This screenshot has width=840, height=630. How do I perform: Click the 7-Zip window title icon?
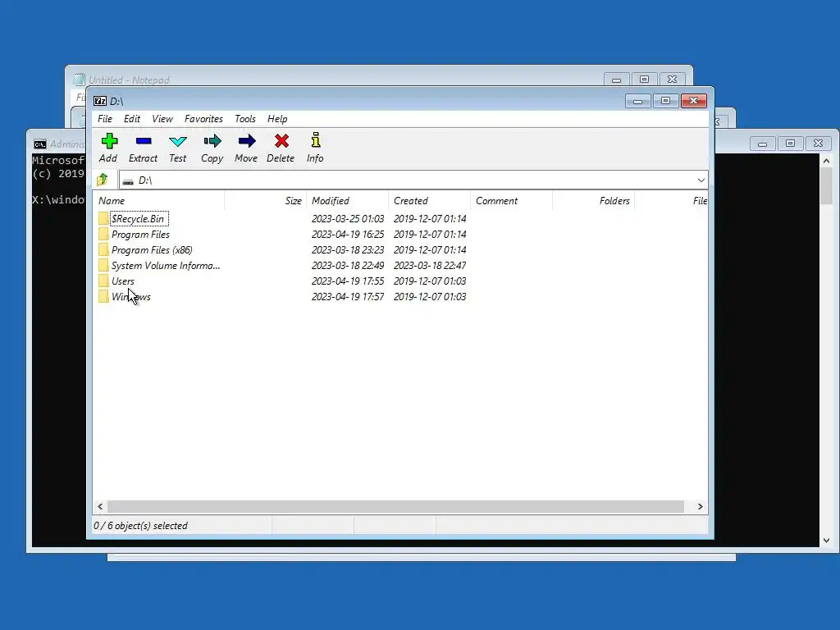click(x=100, y=101)
